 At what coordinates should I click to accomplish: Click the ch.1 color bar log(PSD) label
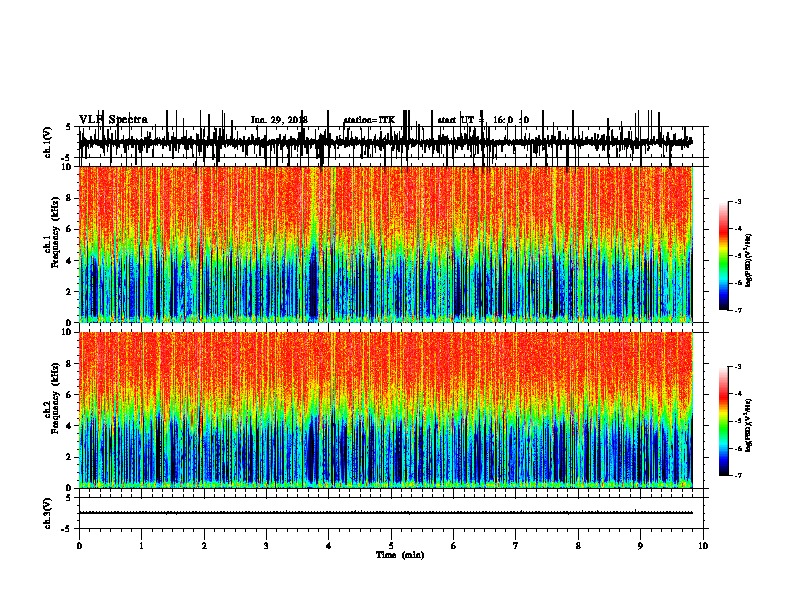point(749,260)
